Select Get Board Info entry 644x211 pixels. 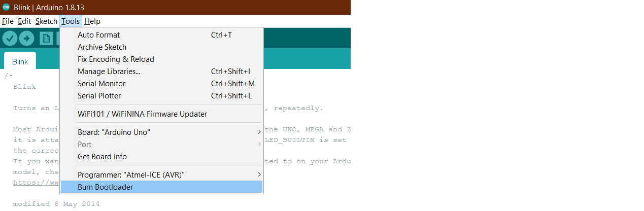coord(161,157)
